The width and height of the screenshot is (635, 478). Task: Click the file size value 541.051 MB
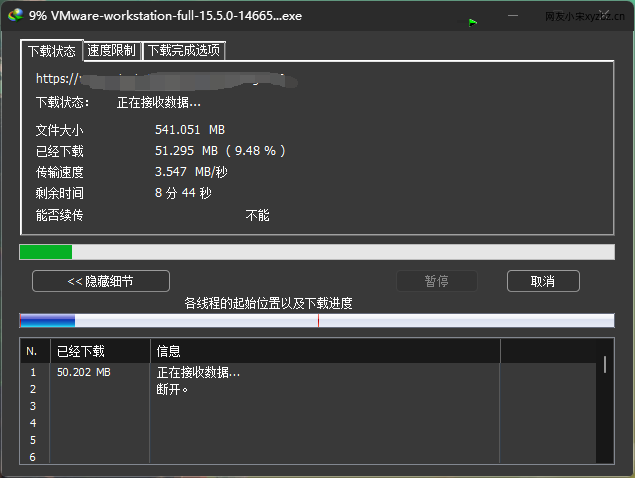(x=190, y=130)
